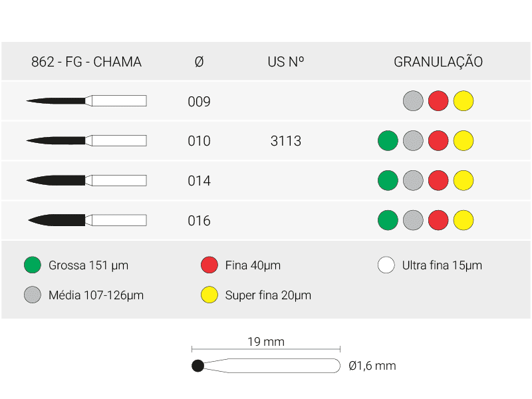Click the 010 flame bur illustration
The image size is (532, 399).
click(x=86, y=141)
